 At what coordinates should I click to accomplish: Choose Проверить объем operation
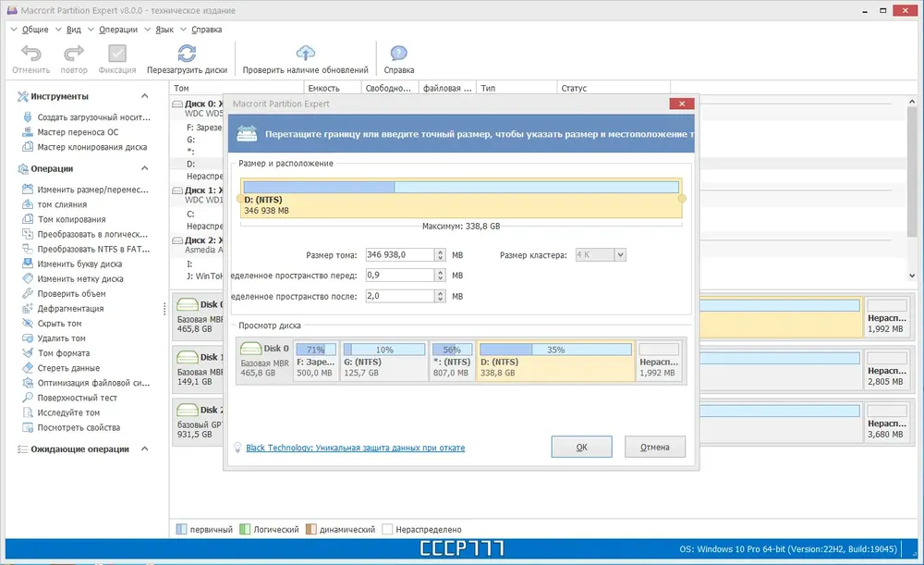click(65, 293)
